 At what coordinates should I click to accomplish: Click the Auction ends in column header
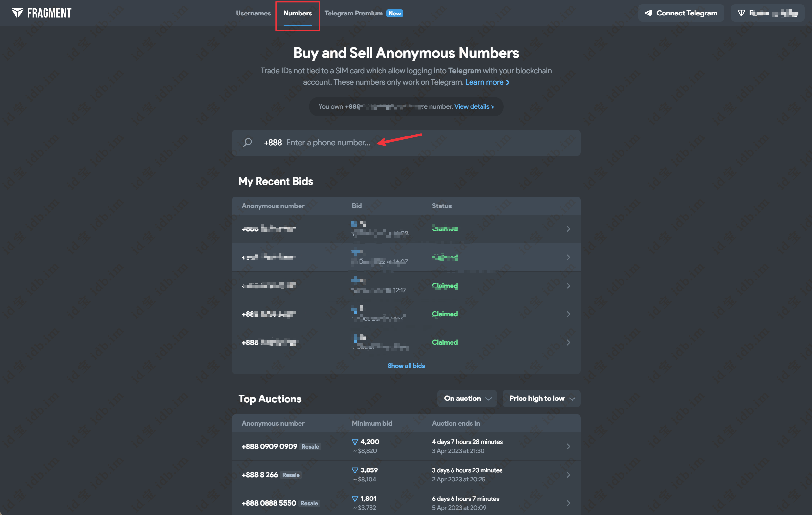[456, 423]
